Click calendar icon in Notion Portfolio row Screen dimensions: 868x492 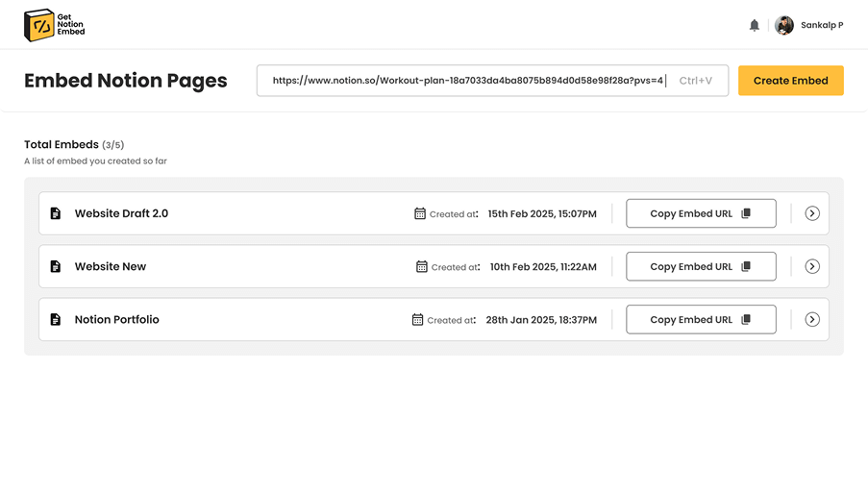(x=417, y=319)
